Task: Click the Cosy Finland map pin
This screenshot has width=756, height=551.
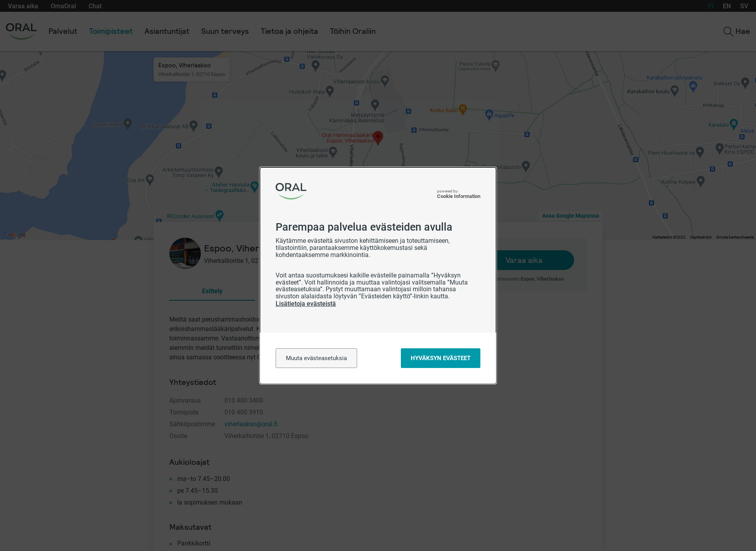Action: [128, 124]
